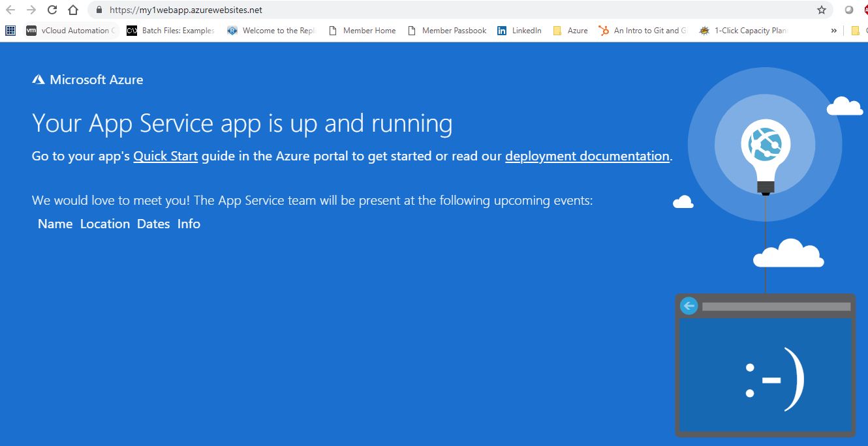This screenshot has width=868, height=446.
Task: Go to the browser home page
Action: pos(73,10)
